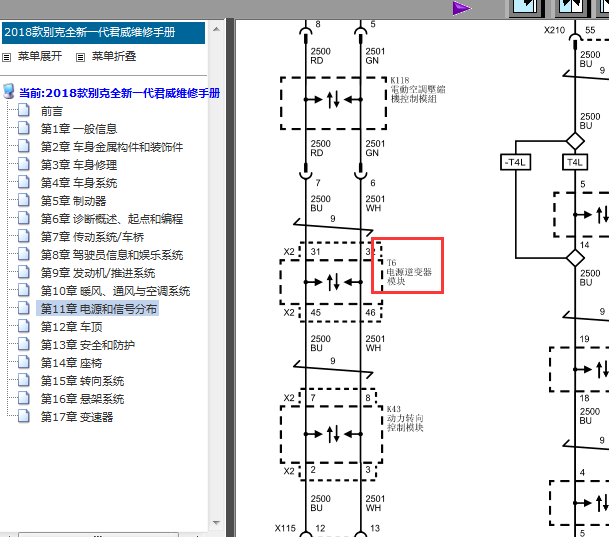
Task: Select 第3章 车身修理 chapter
Action: point(79,165)
